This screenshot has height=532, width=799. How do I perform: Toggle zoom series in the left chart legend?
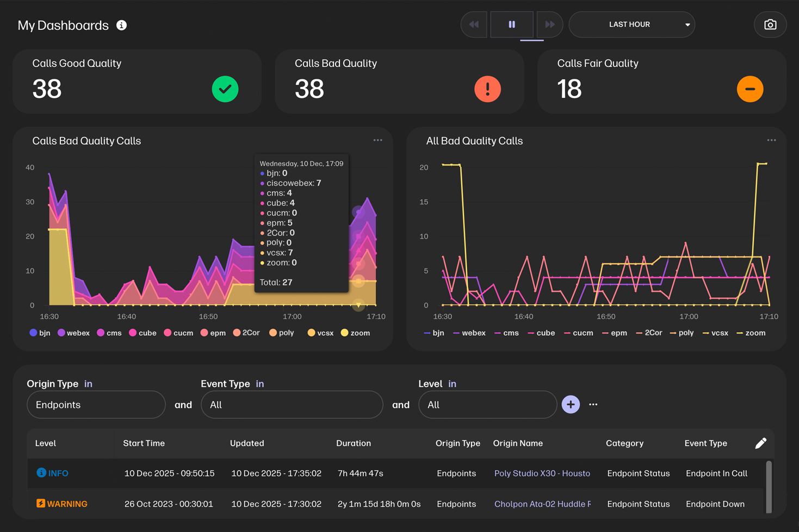tap(356, 333)
